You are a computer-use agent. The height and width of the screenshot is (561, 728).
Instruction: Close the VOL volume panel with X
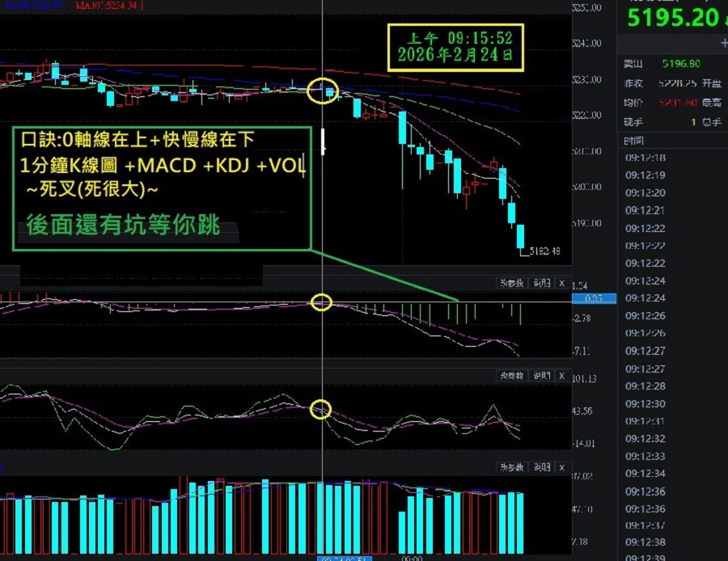562,467
